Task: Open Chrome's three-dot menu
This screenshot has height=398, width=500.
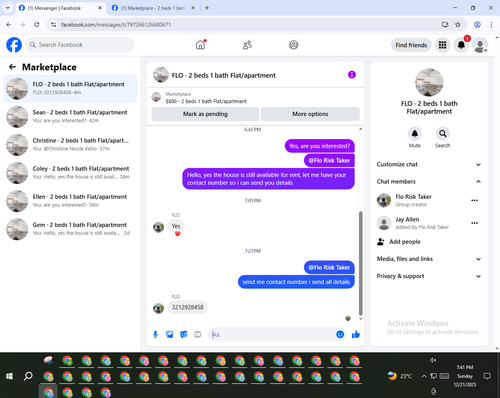Action: click(491, 24)
